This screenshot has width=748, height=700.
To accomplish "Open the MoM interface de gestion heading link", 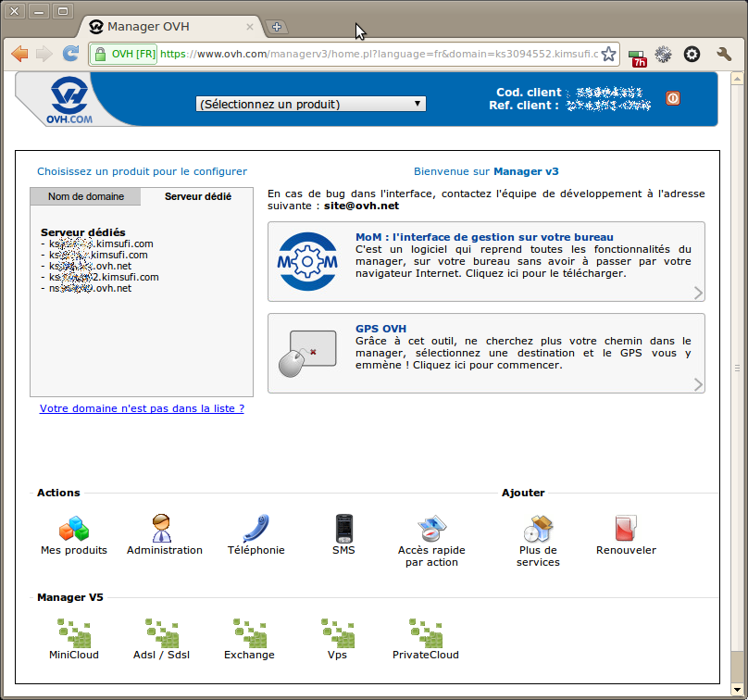I will 484,237.
